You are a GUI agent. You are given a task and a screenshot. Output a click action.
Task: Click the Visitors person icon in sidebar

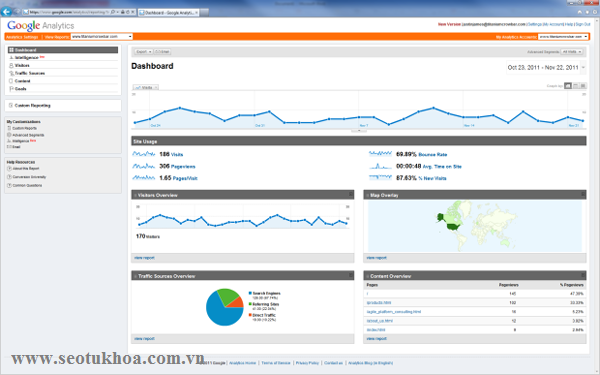(11, 65)
